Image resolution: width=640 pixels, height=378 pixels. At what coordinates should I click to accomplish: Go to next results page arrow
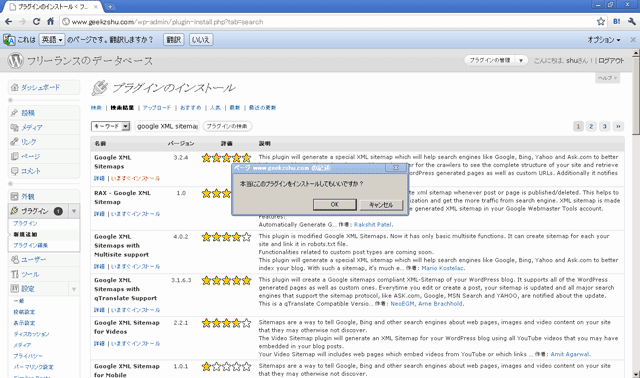pos(618,127)
